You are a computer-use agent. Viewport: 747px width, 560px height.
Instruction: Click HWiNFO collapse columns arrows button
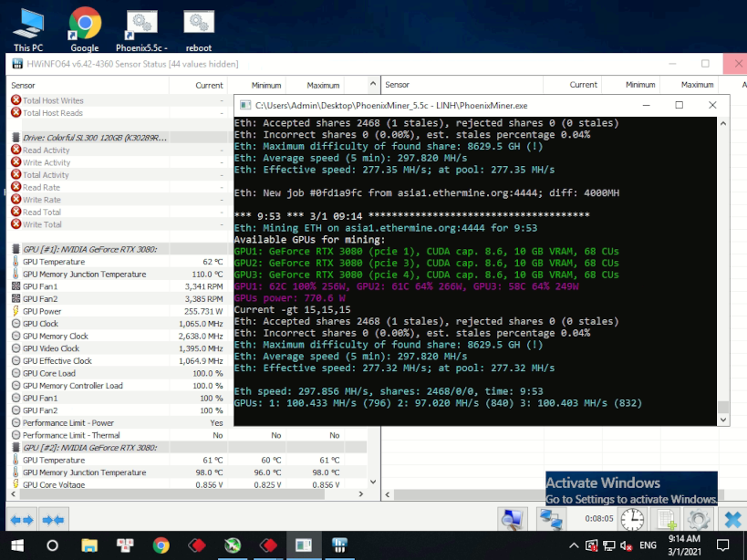click(53, 520)
